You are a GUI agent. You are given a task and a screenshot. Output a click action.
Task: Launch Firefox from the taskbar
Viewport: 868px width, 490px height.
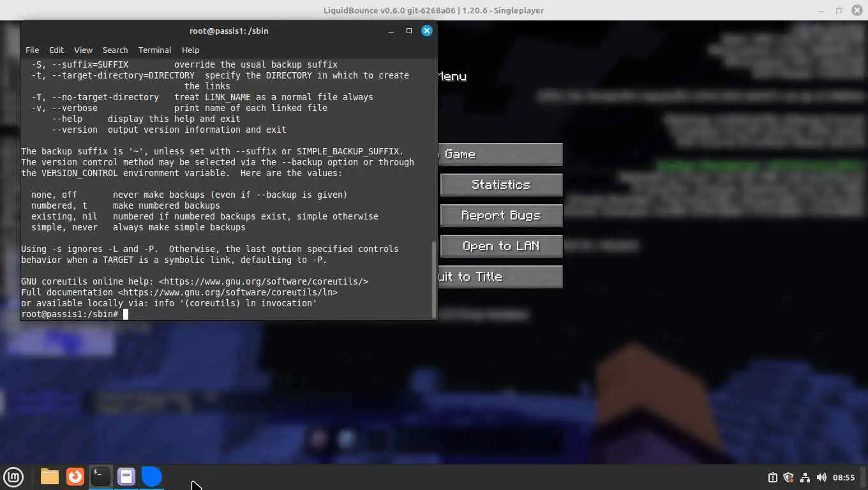click(x=75, y=477)
